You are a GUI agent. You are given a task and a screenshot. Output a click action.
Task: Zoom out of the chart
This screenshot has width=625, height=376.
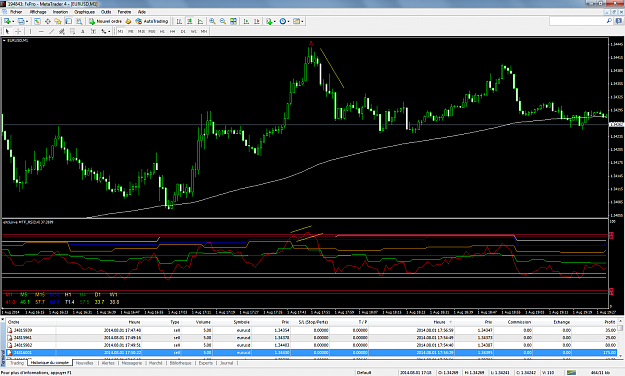tap(223, 21)
